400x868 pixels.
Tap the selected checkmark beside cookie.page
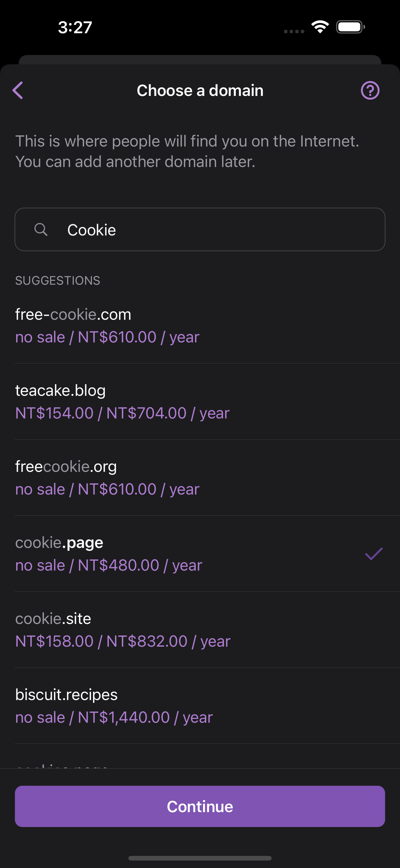pos(374,554)
